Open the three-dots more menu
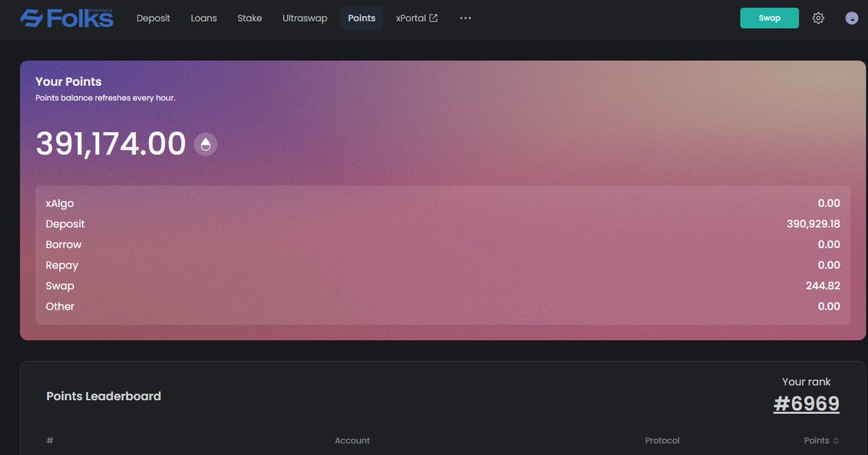Image resolution: width=868 pixels, height=455 pixels. click(465, 18)
